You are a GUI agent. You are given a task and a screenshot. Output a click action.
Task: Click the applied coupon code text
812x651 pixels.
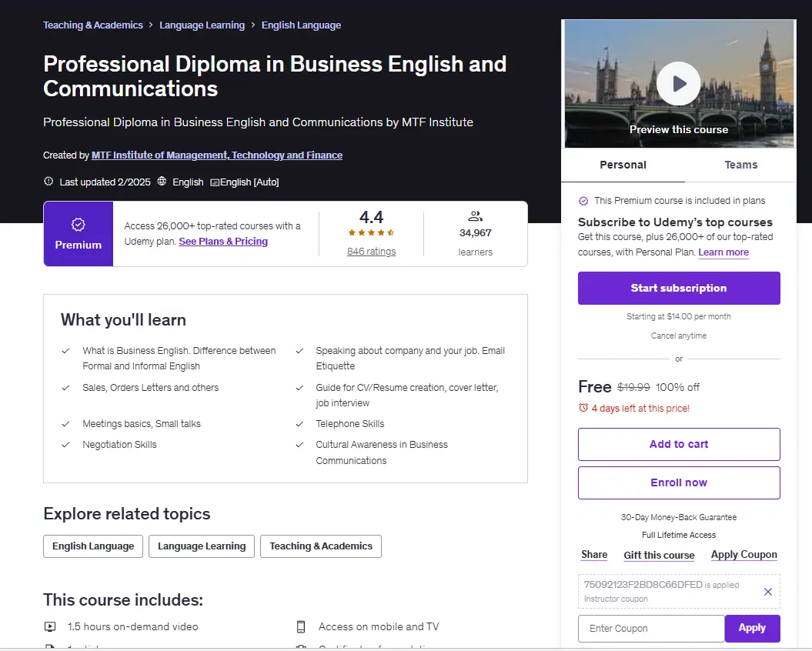click(x=643, y=585)
